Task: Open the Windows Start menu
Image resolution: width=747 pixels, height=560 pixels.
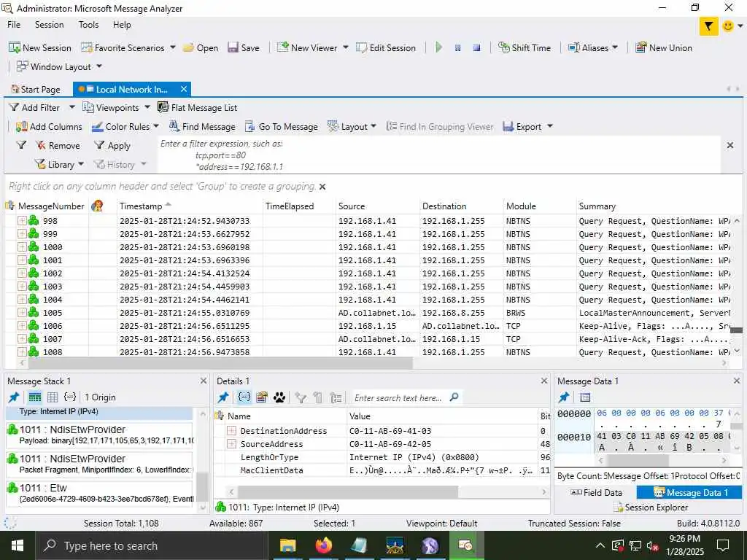Action: click(x=18, y=545)
